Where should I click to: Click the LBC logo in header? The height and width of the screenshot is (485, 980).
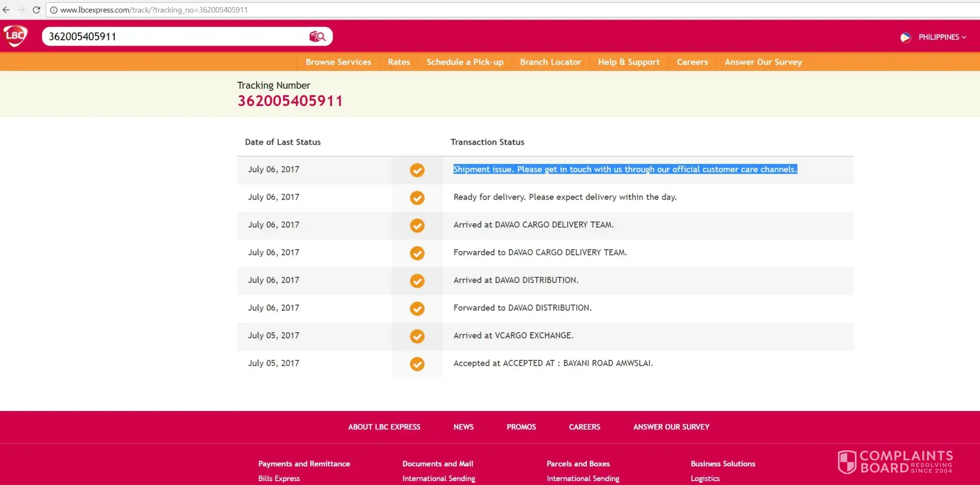(15, 36)
